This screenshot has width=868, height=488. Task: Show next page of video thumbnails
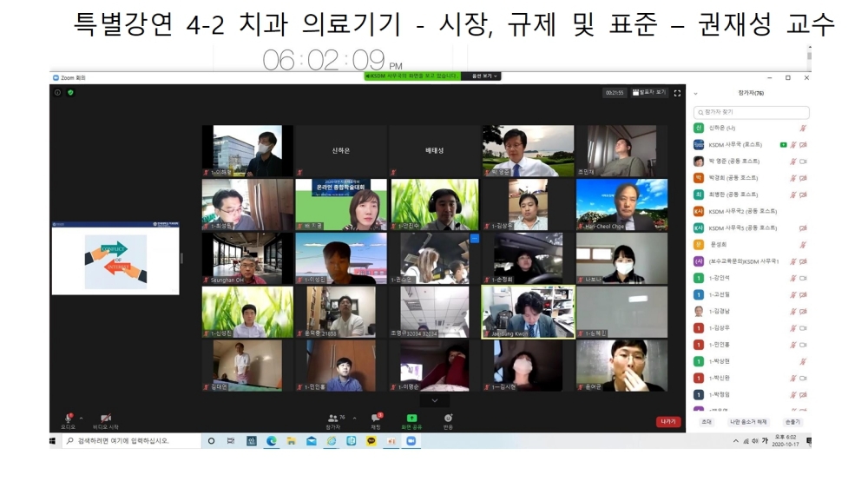[435, 401]
